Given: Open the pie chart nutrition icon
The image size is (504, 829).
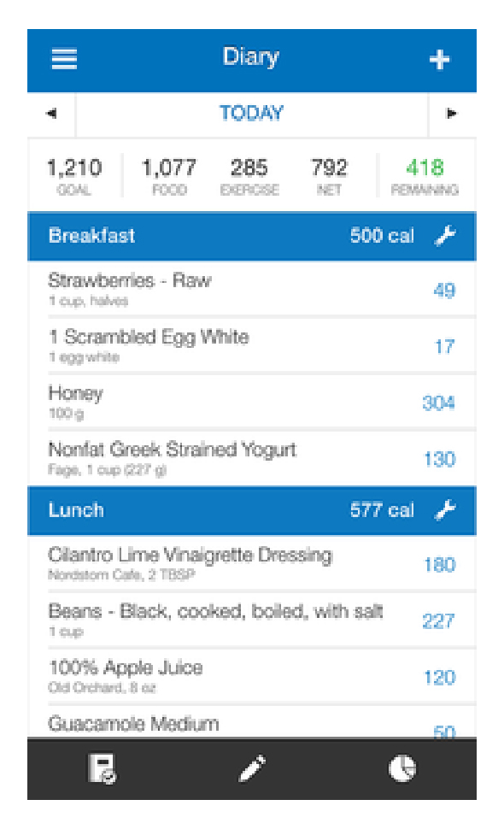Looking at the screenshot, I should (x=402, y=768).
